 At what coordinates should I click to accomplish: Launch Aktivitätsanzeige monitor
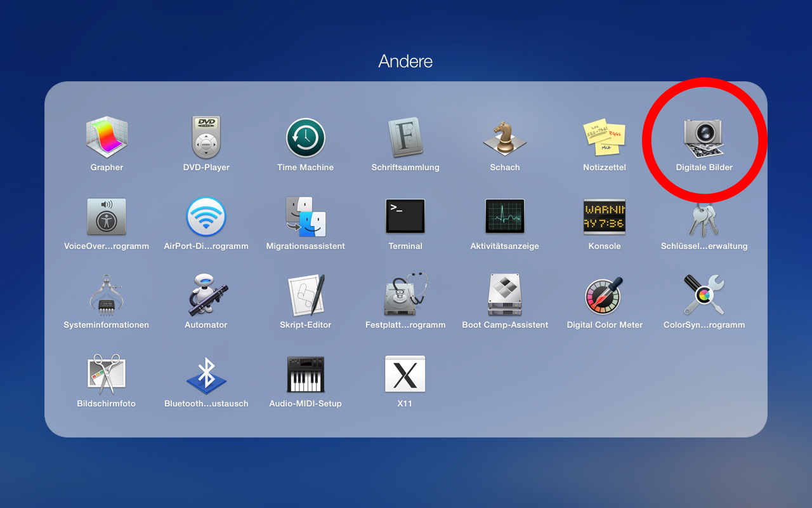coord(504,217)
